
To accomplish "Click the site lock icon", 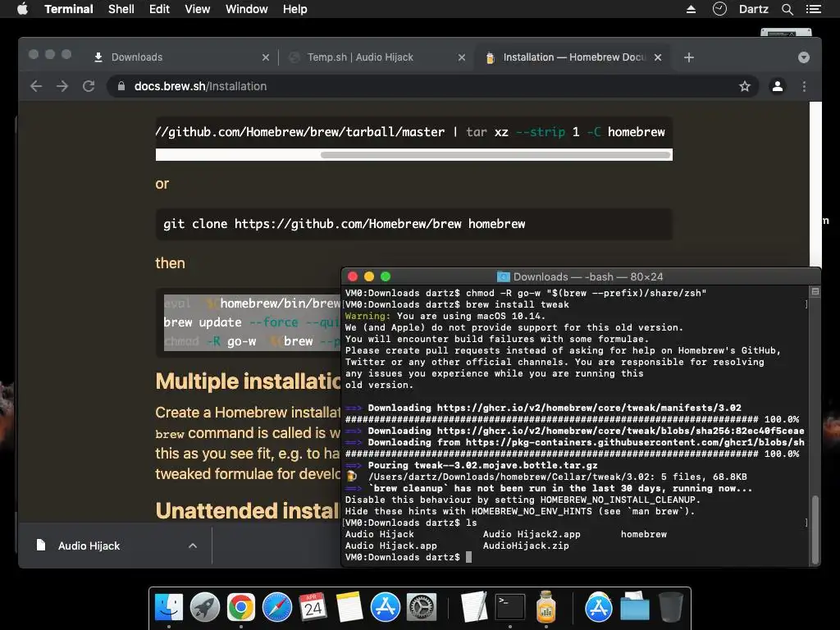I will point(121,86).
